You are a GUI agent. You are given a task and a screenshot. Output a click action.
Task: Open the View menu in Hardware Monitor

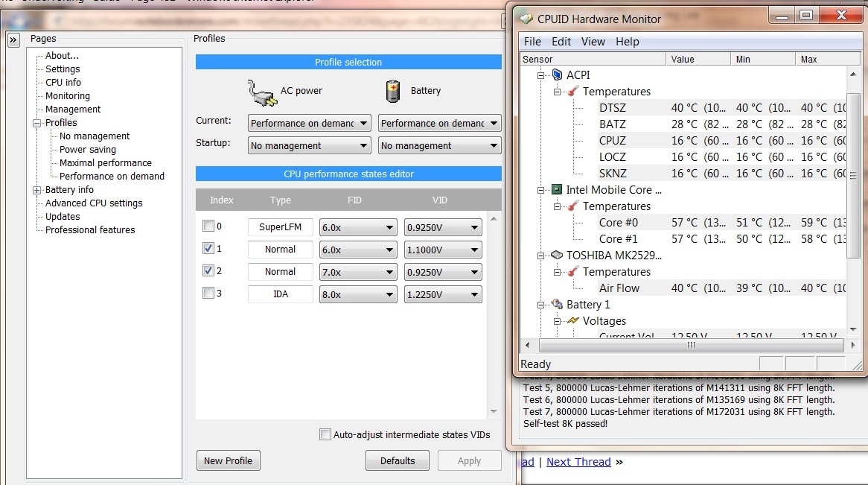tap(593, 42)
